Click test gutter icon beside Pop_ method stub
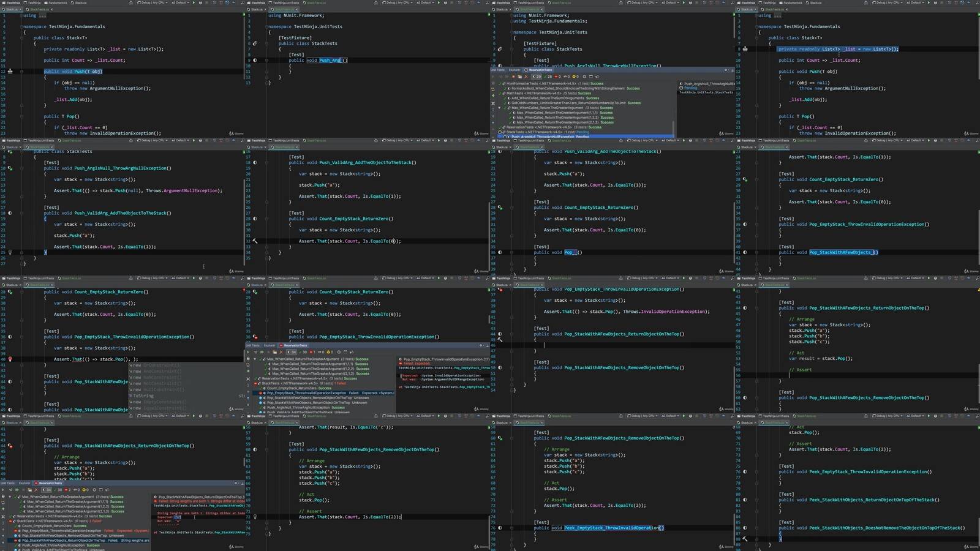Viewport: 980px width, 551px height. [x=500, y=252]
